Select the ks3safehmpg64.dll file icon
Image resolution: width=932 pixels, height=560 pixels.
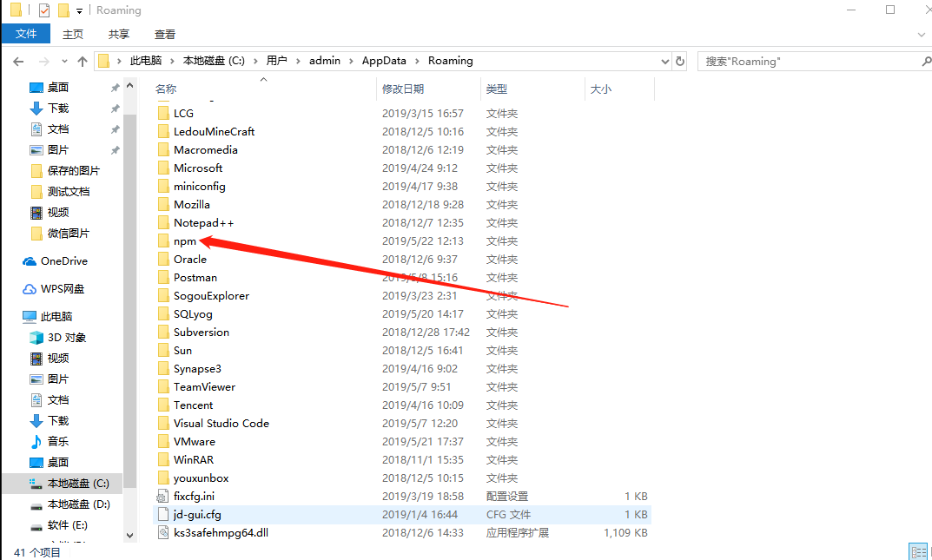(163, 533)
